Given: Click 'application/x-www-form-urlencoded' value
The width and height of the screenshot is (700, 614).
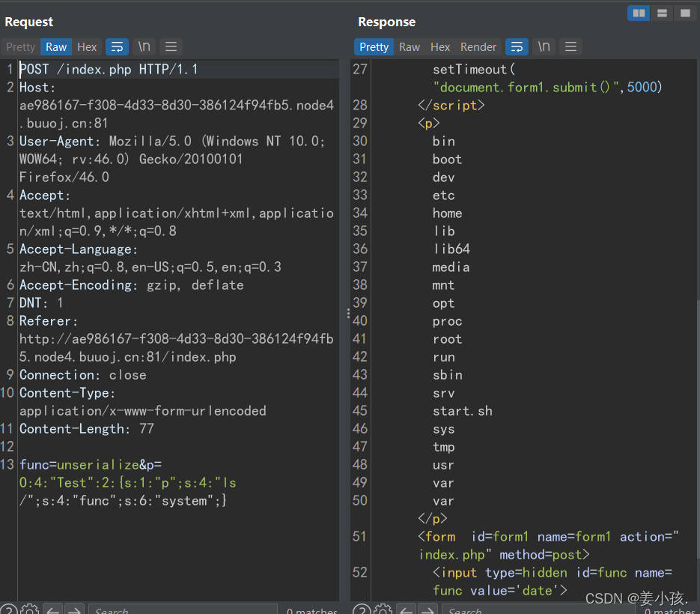Looking at the screenshot, I should (143, 411).
